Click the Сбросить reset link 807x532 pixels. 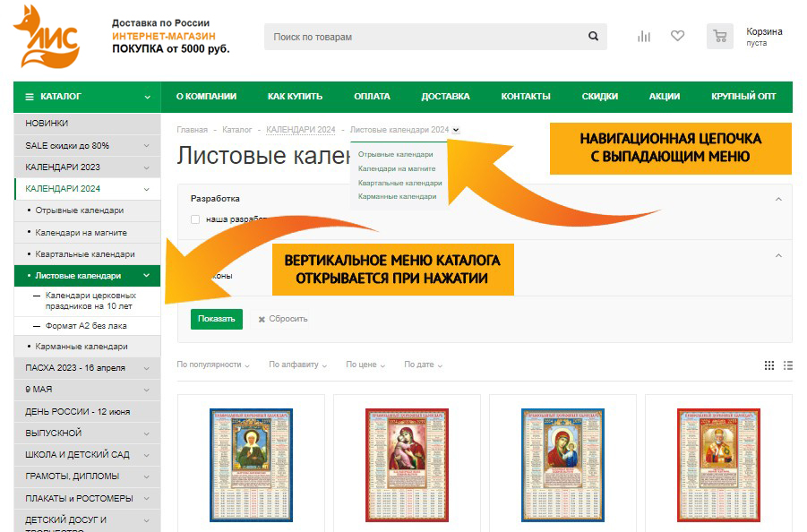(x=283, y=319)
